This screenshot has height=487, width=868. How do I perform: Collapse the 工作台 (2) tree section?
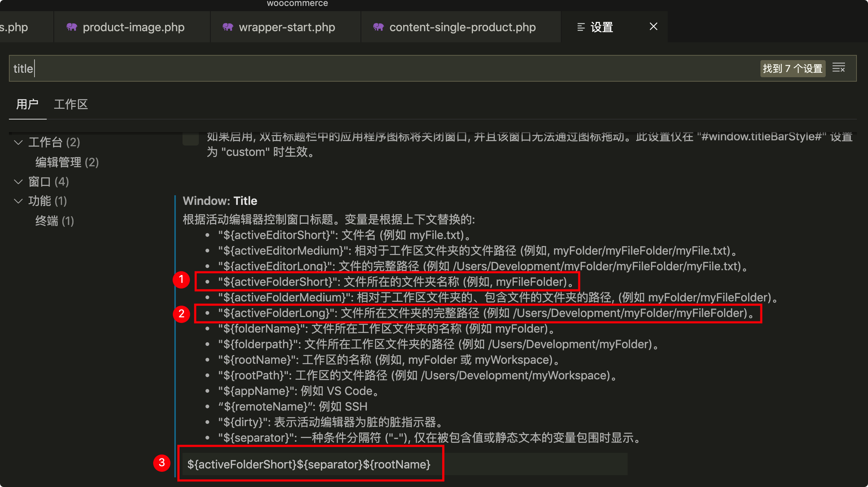click(x=18, y=142)
